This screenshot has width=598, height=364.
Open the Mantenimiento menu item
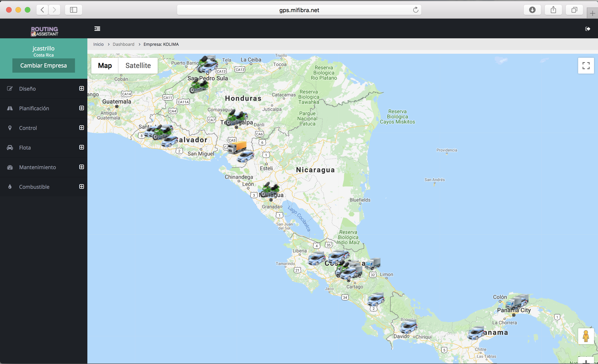[x=44, y=167]
